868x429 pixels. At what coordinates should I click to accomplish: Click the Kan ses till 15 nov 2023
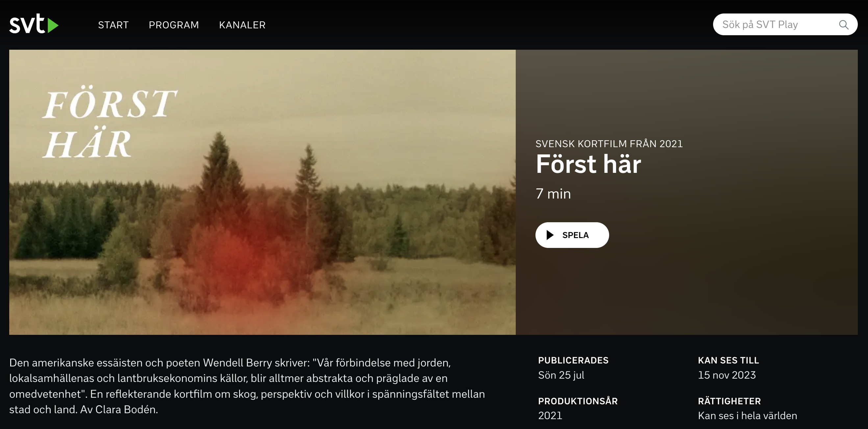pyautogui.click(x=727, y=375)
